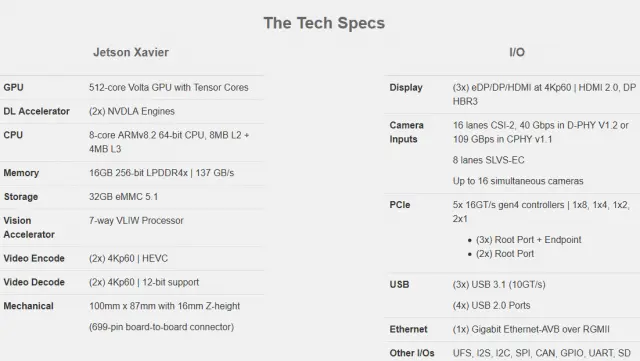The height and width of the screenshot is (361, 640).
Task: Select the Memory spec '16GB 256-bit LPDDR4x'
Action: click(138, 173)
